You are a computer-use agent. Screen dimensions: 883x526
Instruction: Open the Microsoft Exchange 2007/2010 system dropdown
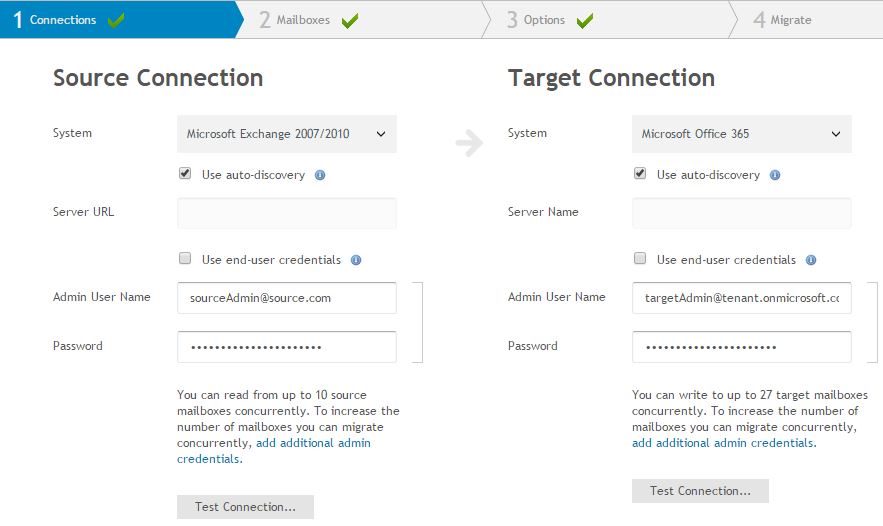click(x=287, y=134)
